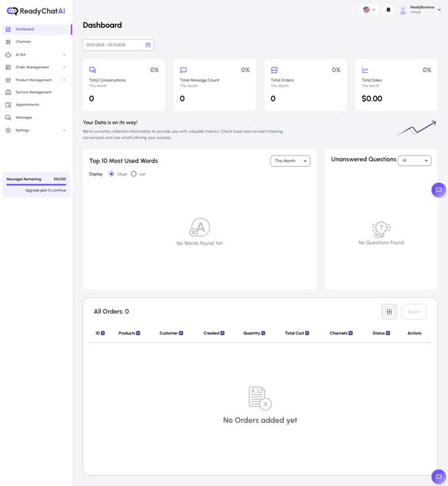Click the column settings icon button

tap(389, 312)
